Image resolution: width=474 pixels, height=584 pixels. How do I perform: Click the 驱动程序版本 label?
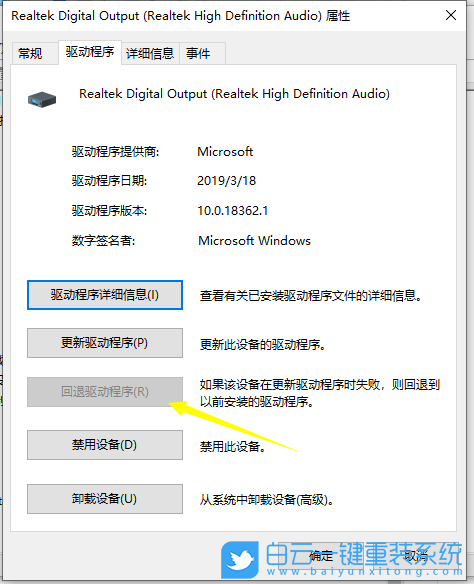109,211
